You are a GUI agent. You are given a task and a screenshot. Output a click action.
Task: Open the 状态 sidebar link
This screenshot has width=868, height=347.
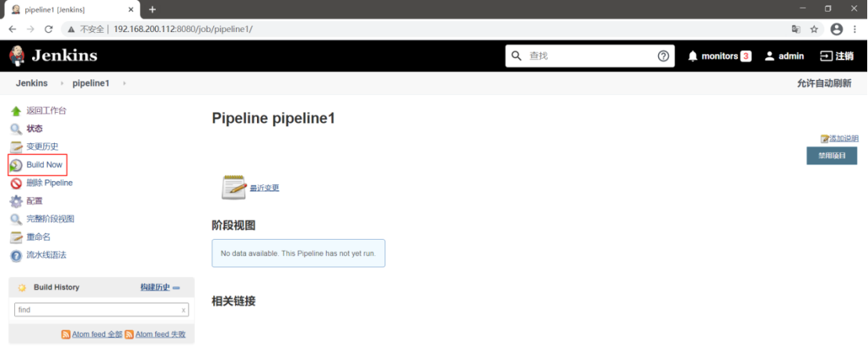click(x=34, y=129)
